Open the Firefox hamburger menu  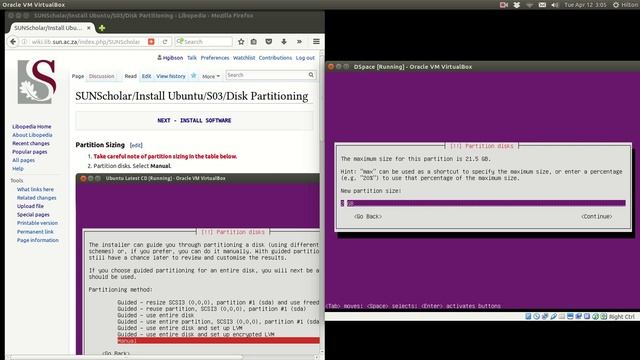click(x=316, y=42)
